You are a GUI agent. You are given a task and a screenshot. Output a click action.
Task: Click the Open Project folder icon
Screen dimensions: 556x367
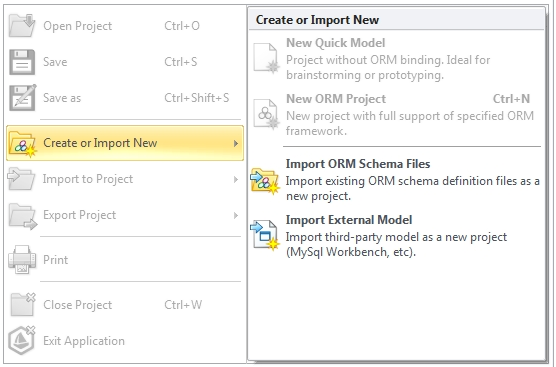click(22, 26)
